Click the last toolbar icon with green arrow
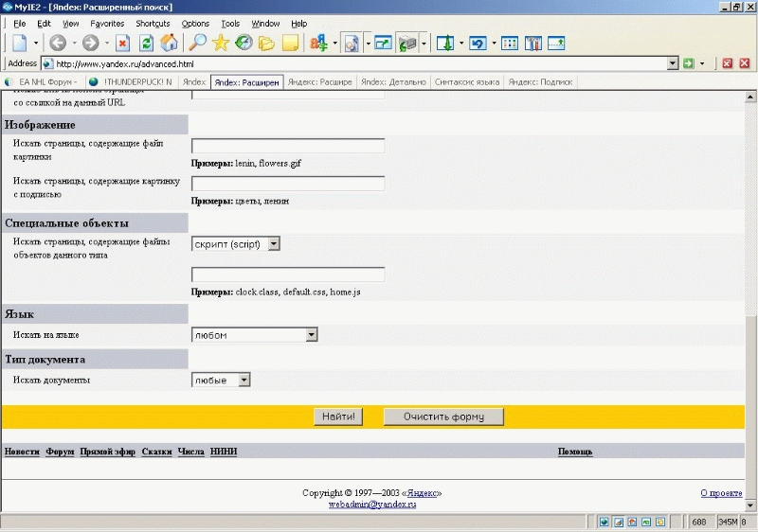Image resolution: width=758 pixels, height=532 pixels. [556, 43]
